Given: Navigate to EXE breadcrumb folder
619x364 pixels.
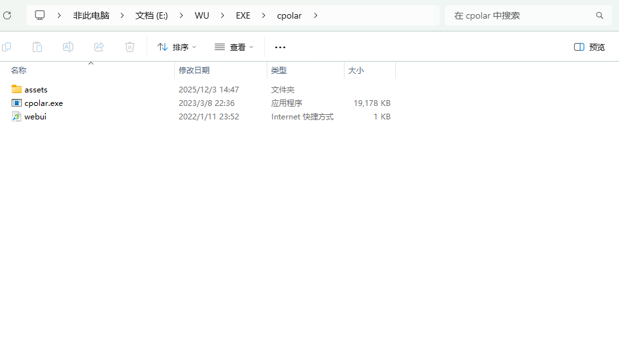Looking at the screenshot, I should click(243, 15).
